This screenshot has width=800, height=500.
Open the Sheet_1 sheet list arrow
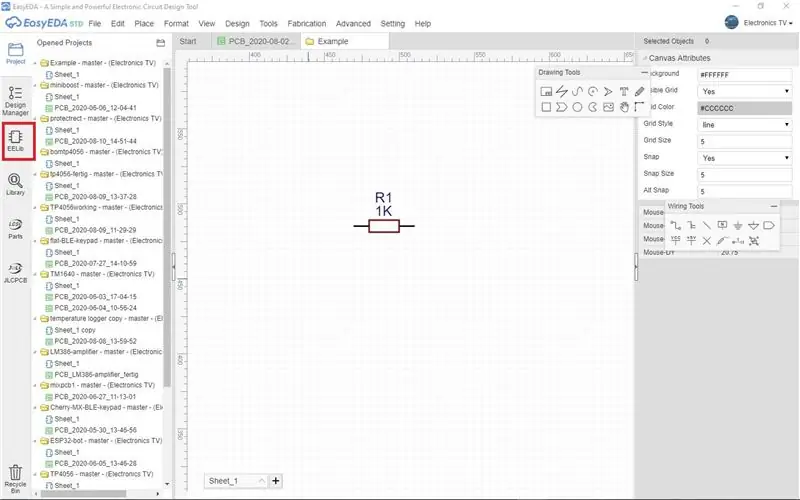(x=262, y=481)
